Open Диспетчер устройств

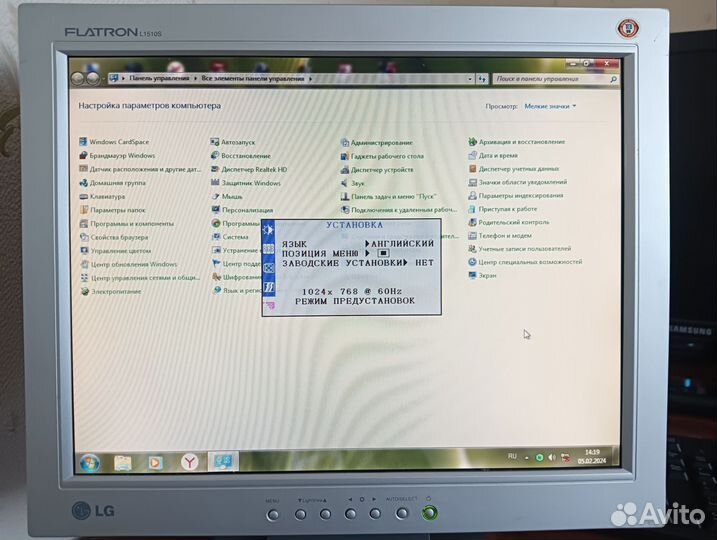381,170
